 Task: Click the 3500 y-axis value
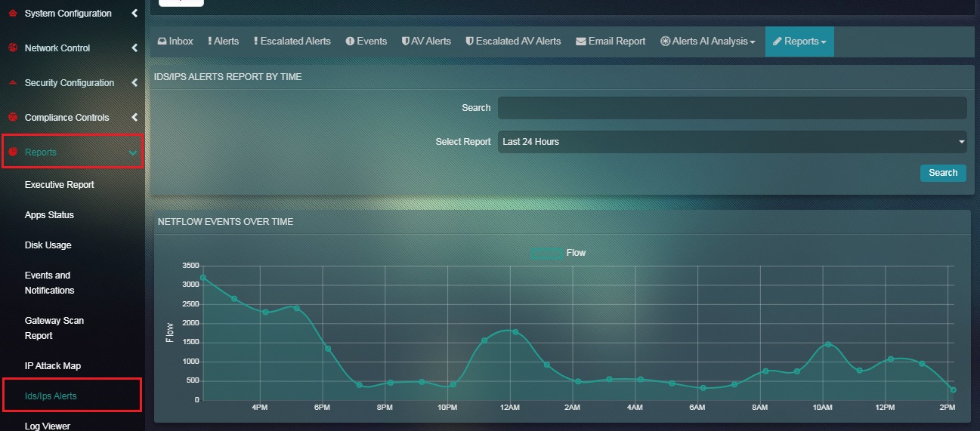(x=191, y=266)
